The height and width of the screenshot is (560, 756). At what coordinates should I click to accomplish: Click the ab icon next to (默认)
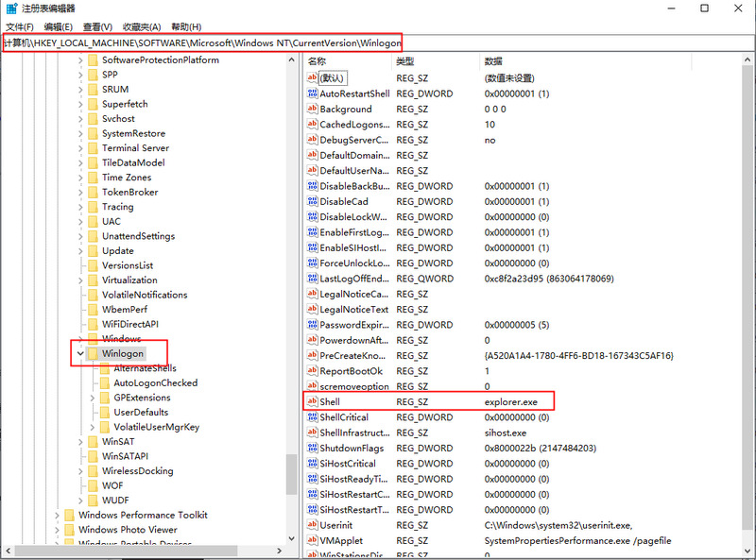coord(312,77)
